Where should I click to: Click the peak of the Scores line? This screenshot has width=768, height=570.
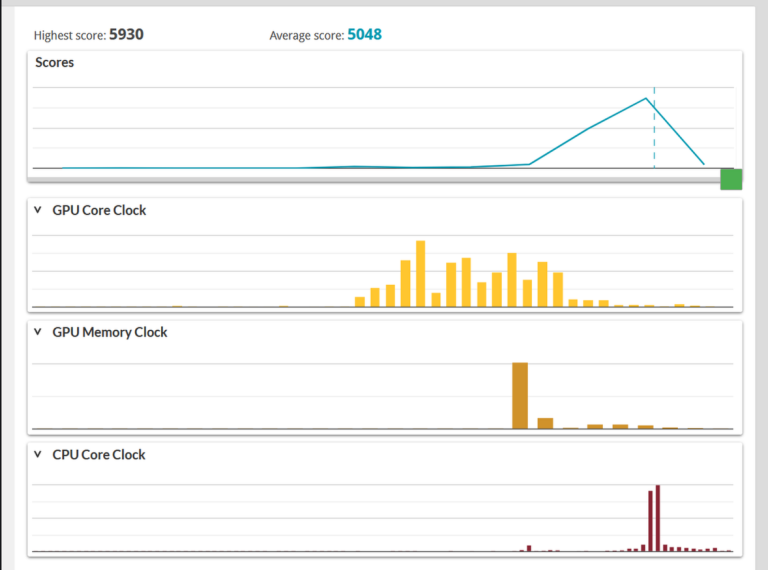point(646,98)
